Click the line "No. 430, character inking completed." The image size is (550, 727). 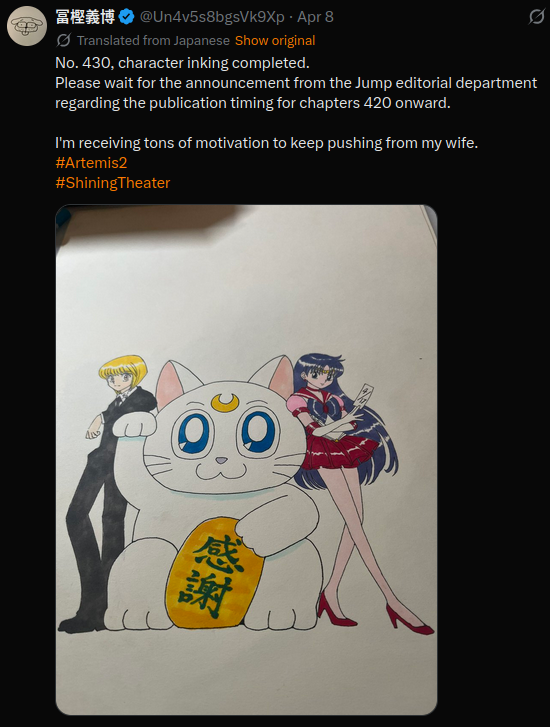(x=182, y=63)
